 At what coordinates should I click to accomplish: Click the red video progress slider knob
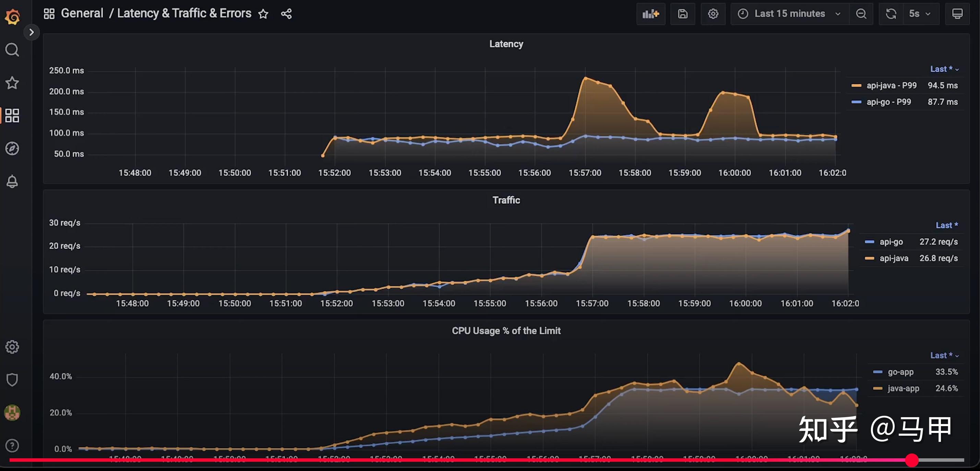tap(911, 460)
